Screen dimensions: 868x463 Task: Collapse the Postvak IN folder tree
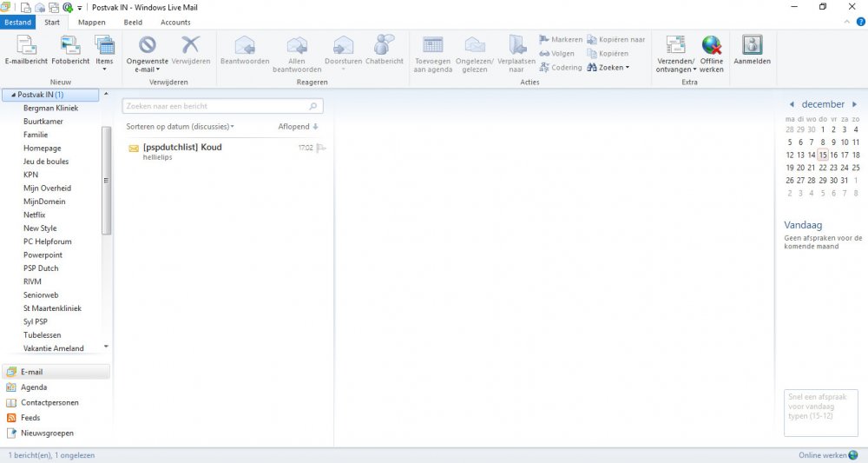click(x=9, y=95)
